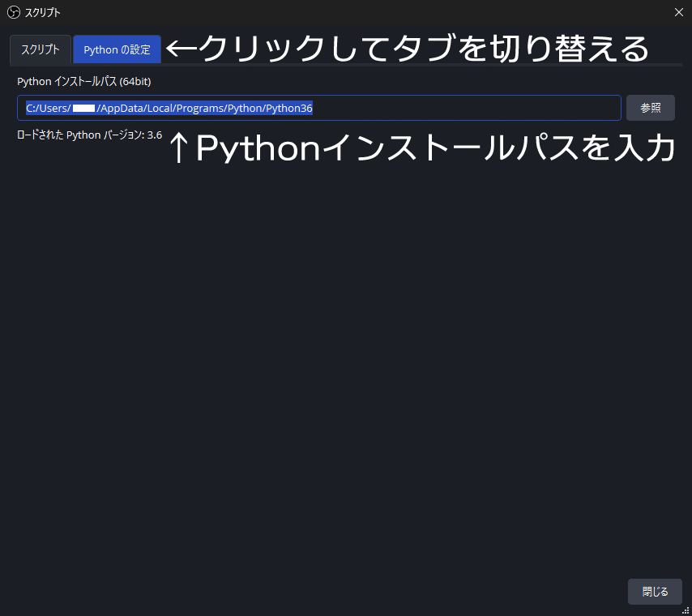Click the 閉じる button at bottom right

[x=655, y=592]
